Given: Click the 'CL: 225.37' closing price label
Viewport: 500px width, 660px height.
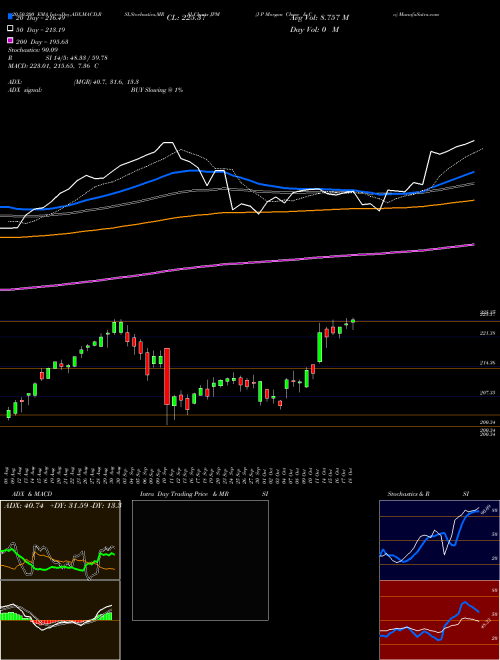Looking at the screenshot, I should click(186, 18).
